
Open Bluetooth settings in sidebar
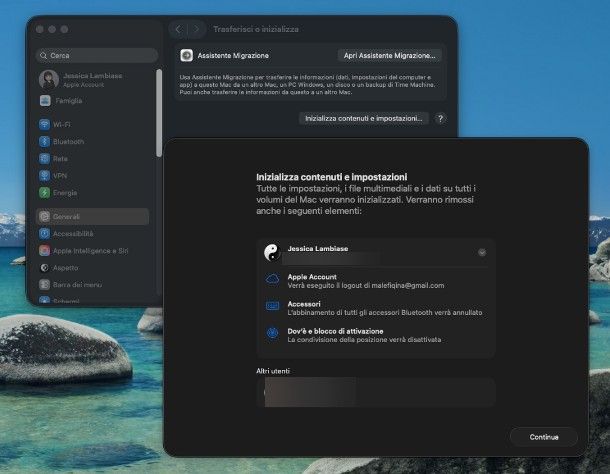click(93, 142)
